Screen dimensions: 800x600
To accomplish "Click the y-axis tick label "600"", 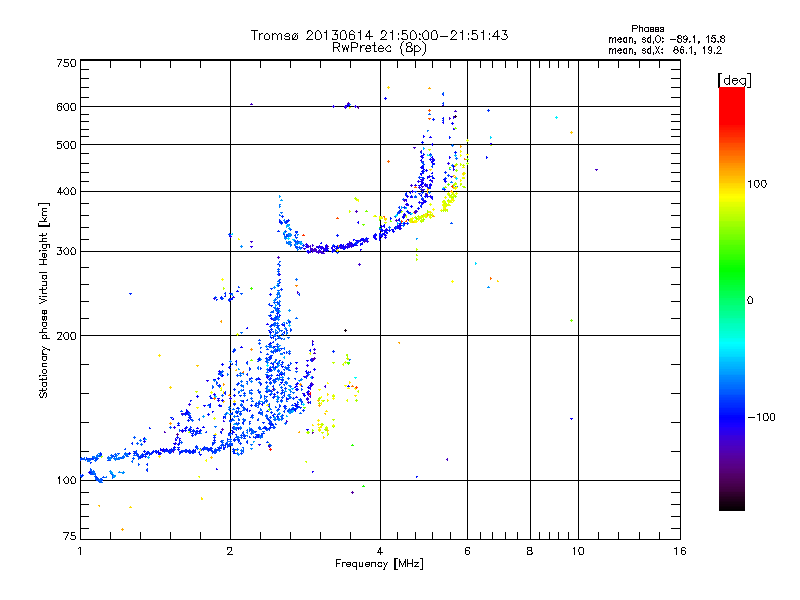I will coord(67,107).
